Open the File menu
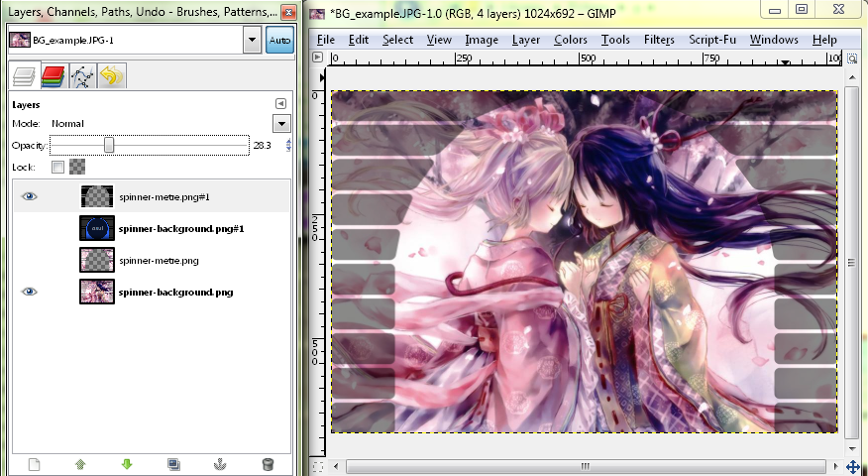 pos(325,40)
